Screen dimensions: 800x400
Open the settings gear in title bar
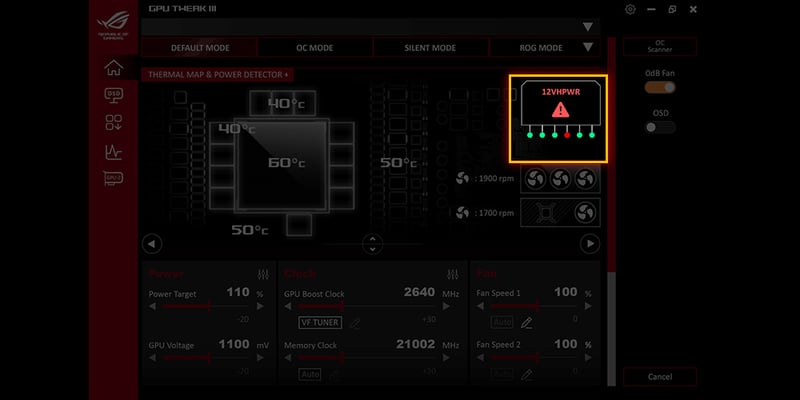click(630, 9)
